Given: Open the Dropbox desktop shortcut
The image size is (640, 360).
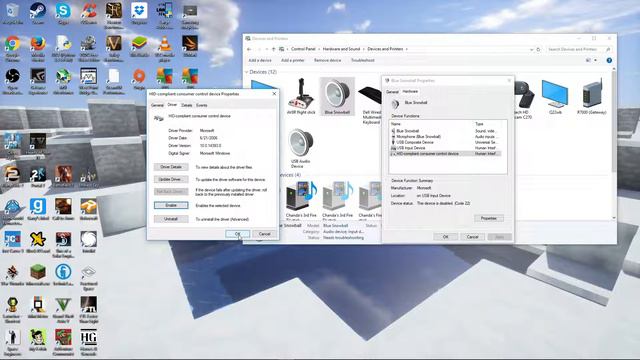Looking at the screenshot, I should click(x=139, y=14).
